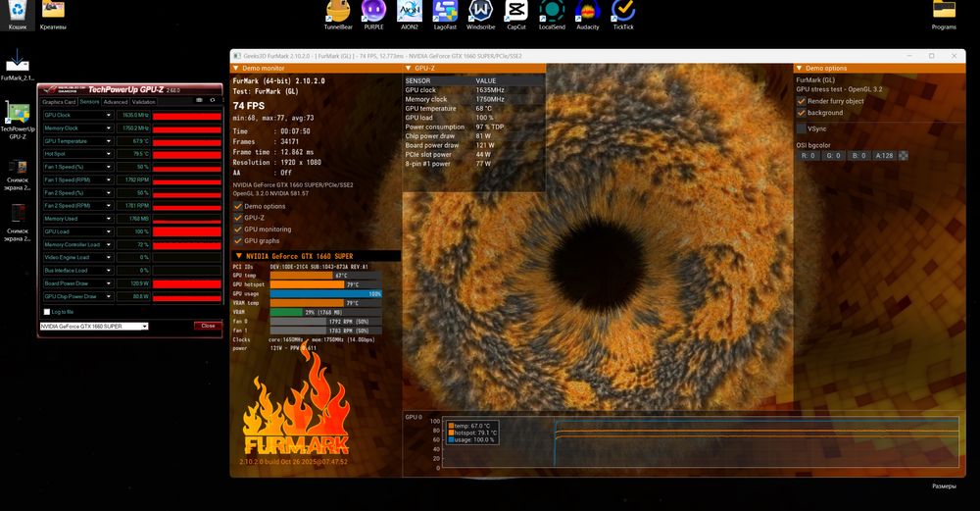Open the Recycle Bin (Кошик) icon

coord(17,15)
